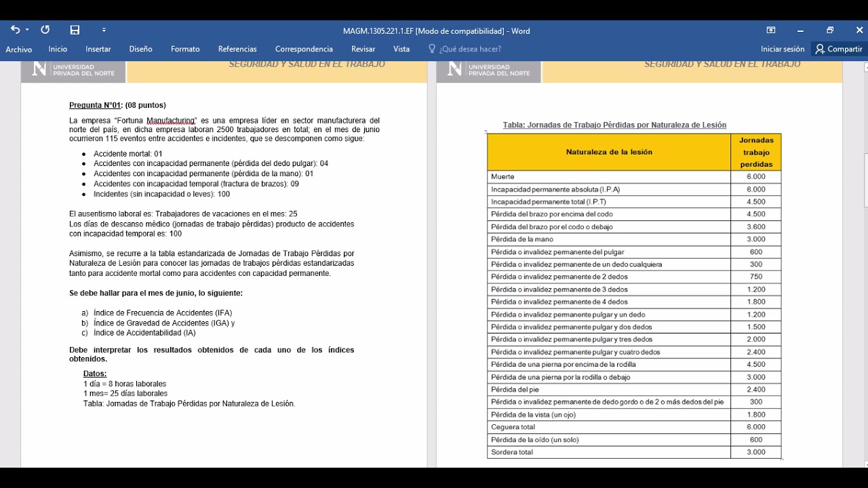Click 'Pérdida de la mano' table cell
Screen dimensions: 868x488
[609, 239]
